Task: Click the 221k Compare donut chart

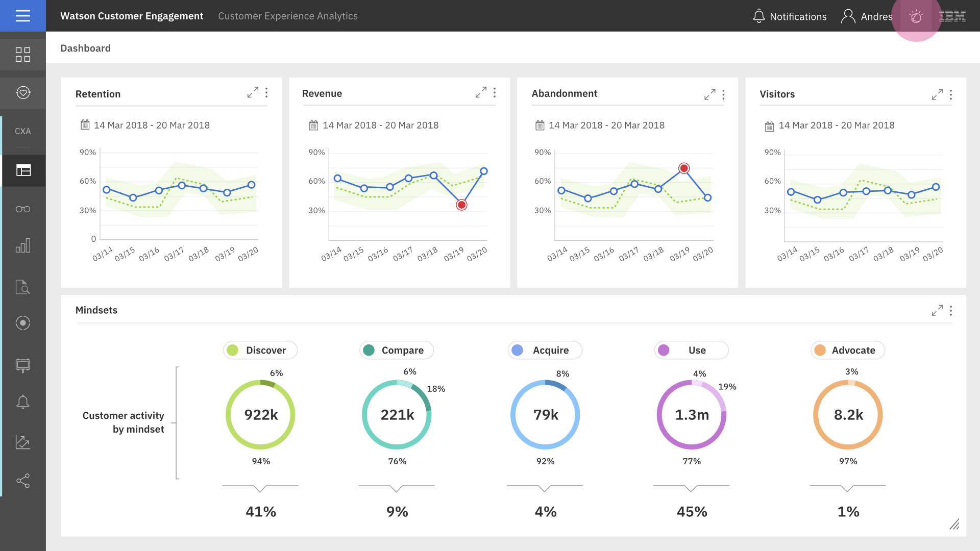Action: click(x=397, y=415)
